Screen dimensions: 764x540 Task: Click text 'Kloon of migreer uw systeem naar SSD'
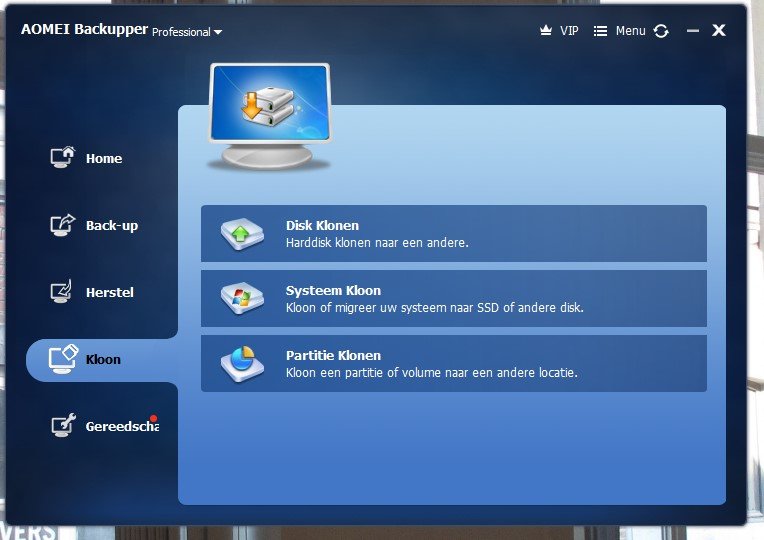(x=393, y=308)
